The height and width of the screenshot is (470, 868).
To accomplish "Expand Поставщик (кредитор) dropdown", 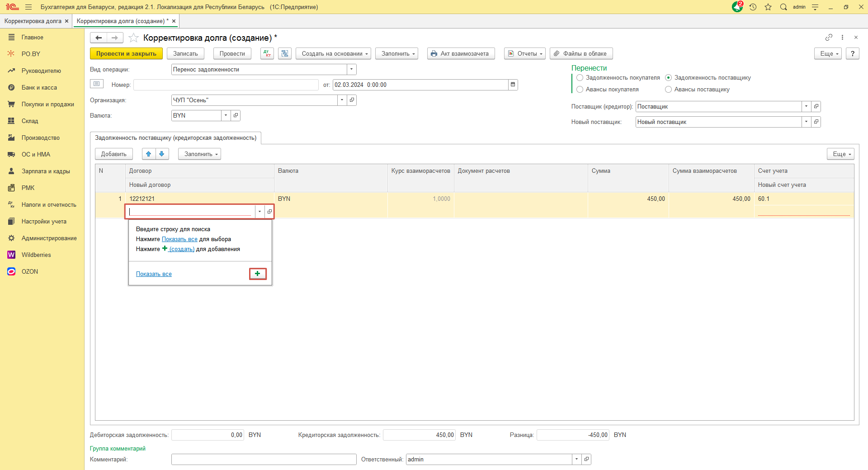I will pyautogui.click(x=807, y=106).
